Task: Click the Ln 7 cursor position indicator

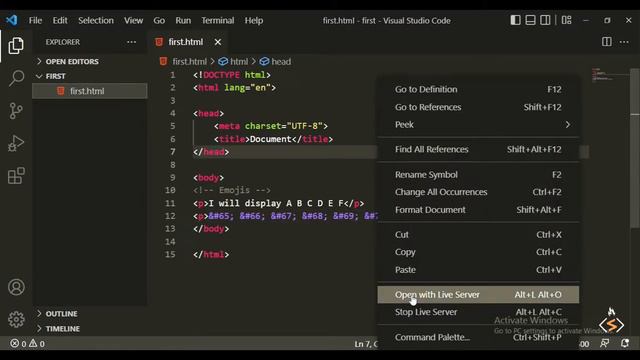Action: tap(366, 344)
